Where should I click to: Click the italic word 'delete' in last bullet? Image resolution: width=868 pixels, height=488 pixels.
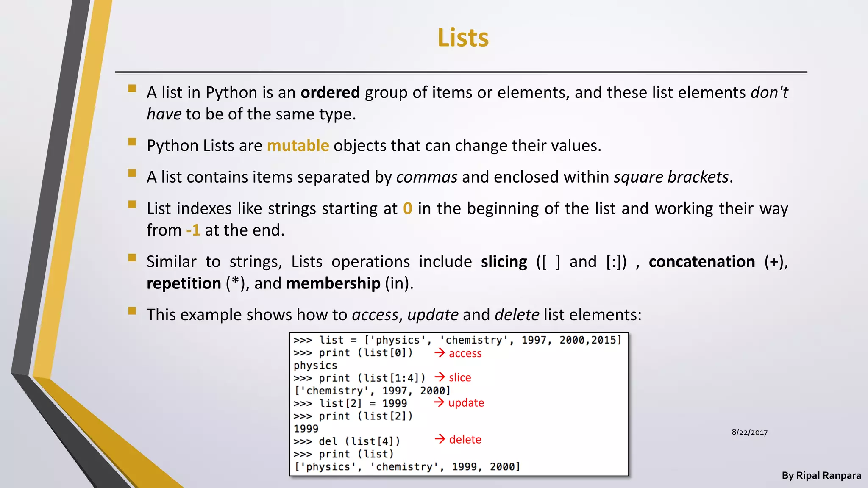coord(517,315)
